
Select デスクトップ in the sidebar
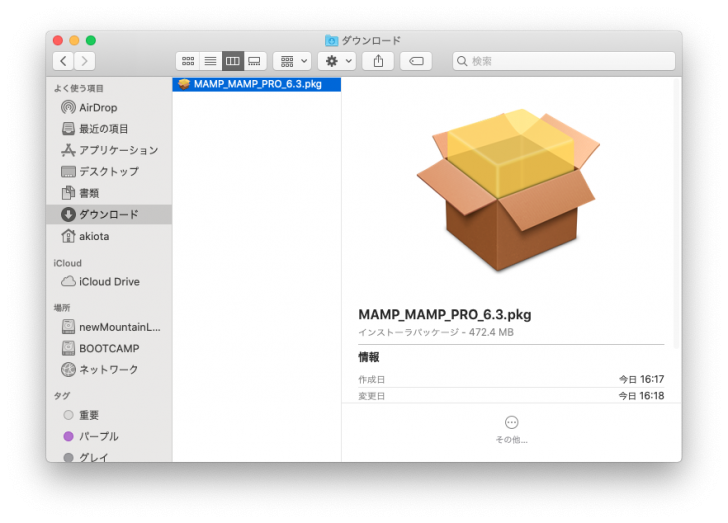tap(108, 172)
